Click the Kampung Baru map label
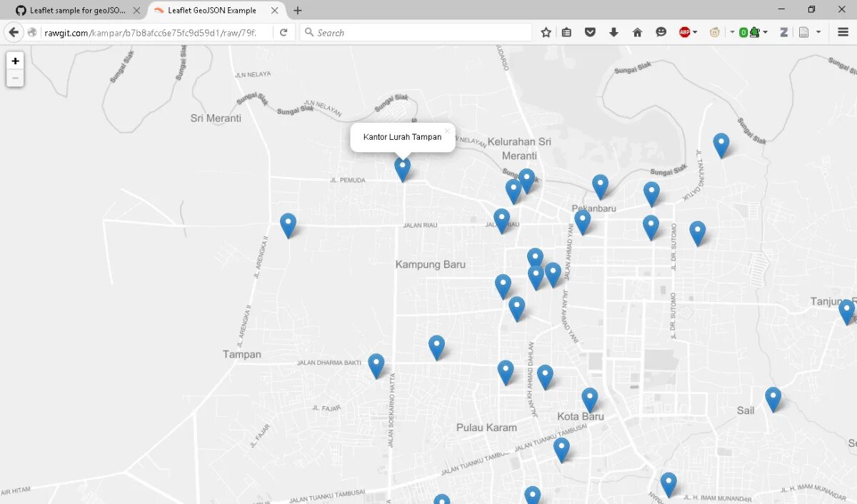 coord(431,264)
